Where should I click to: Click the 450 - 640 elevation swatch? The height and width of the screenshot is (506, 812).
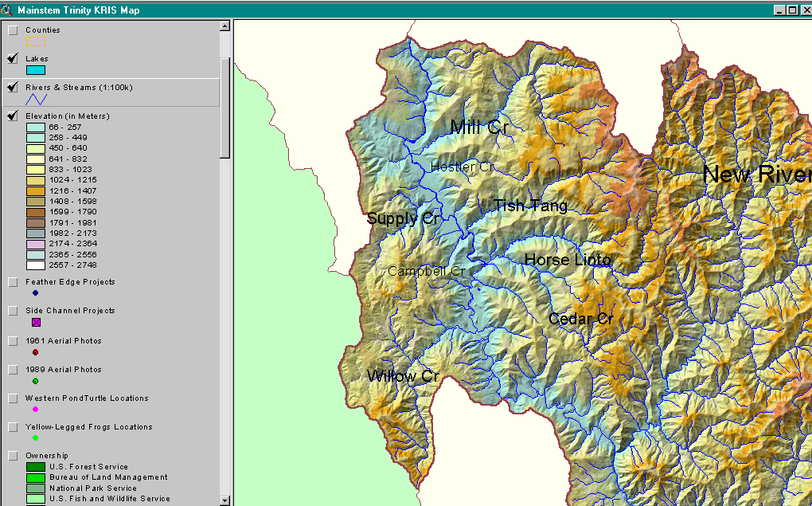(x=36, y=148)
